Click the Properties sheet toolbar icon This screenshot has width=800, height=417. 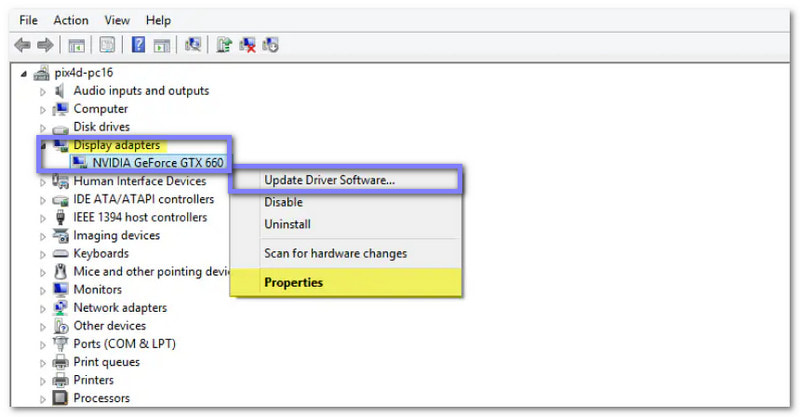pos(106,44)
